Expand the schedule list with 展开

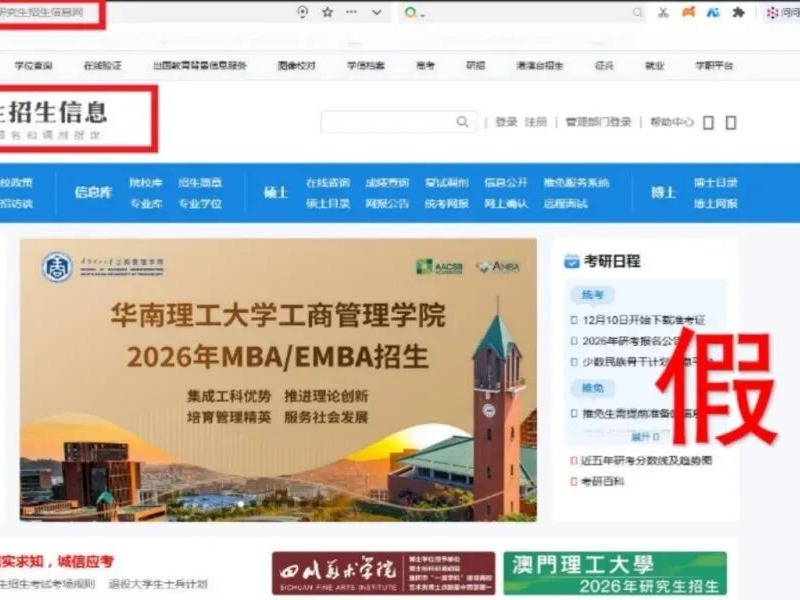pyautogui.click(x=645, y=437)
